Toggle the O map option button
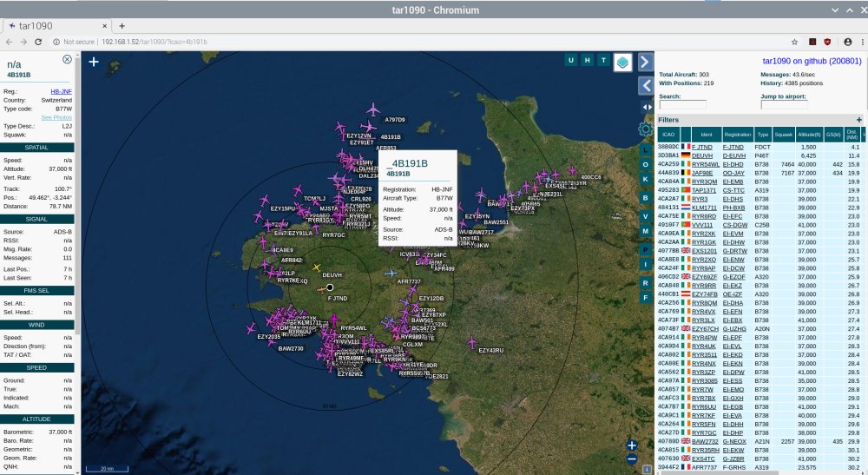The width and height of the screenshot is (868, 475). click(646, 164)
